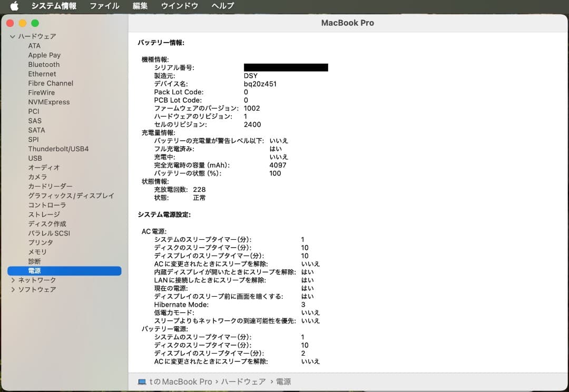This screenshot has height=392, width=569.
Task: Open the ファイル menu
Action: [104, 6]
